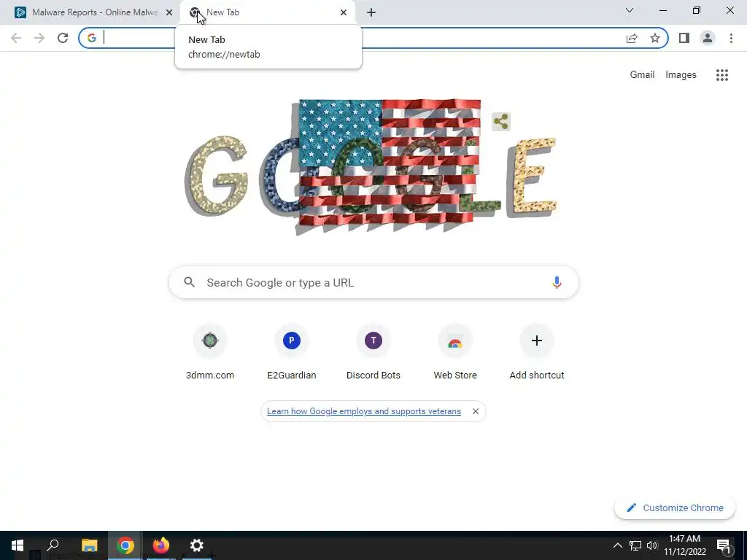The height and width of the screenshot is (560, 747).
Task: Close the Malware Reports tab
Action: 169,12
